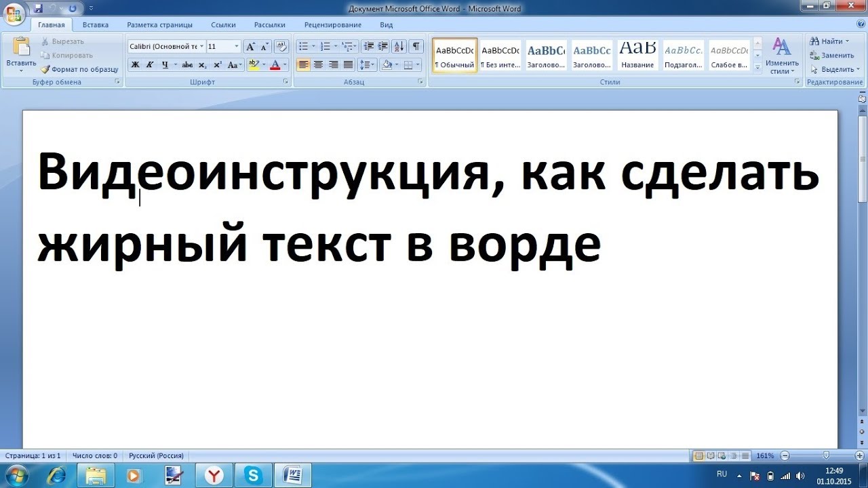868x488 pixels.
Task: Align text right
Action: coord(333,65)
